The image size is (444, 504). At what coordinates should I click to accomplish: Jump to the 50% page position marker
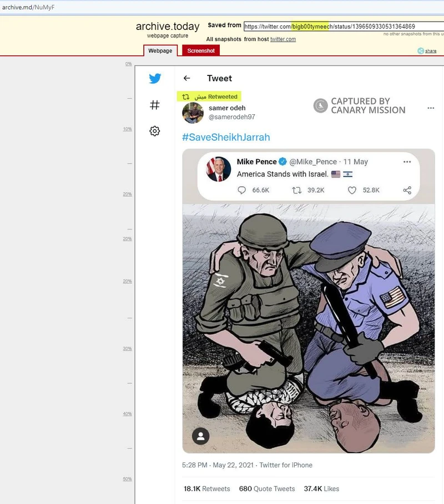[x=128, y=479]
